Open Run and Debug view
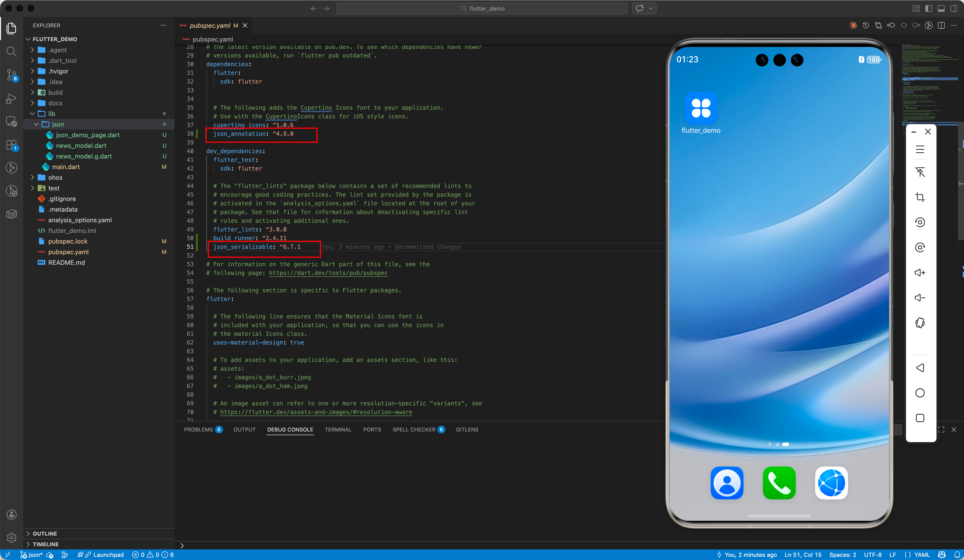The width and height of the screenshot is (964, 560). [x=12, y=99]
